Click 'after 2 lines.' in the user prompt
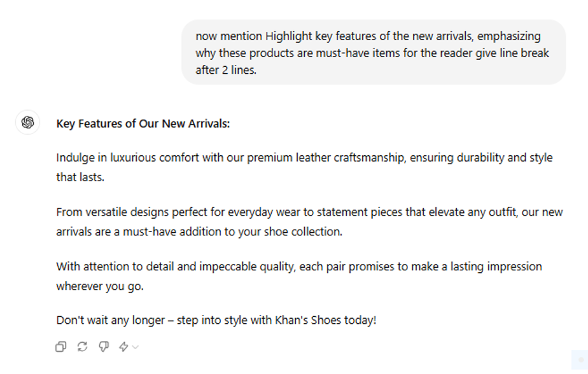The height and width of the screenshot is (374, 588). click(226, 70)
